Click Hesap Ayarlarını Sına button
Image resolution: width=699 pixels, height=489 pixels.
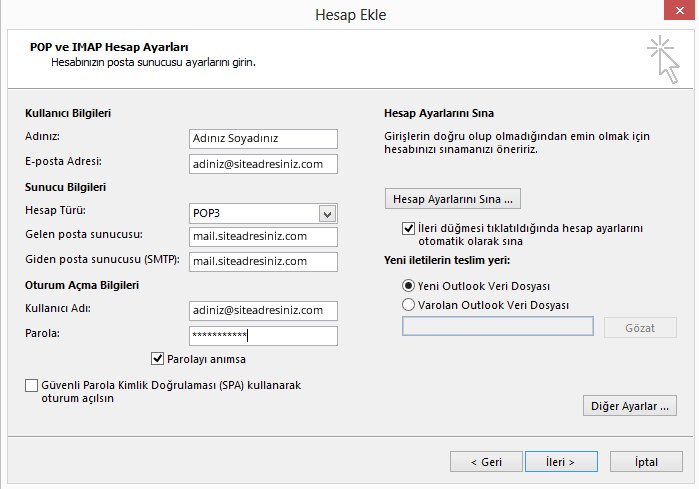click(452, 199)
